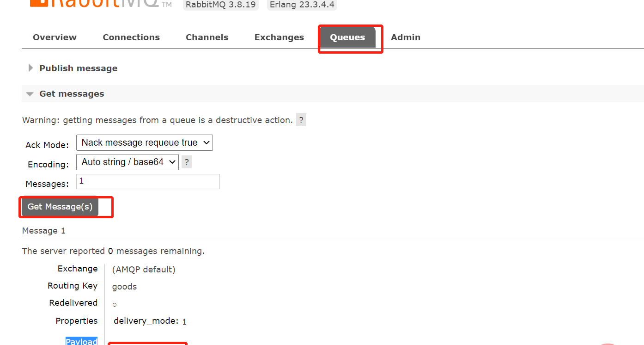This screenshot has width=644, height=345.
Task: Show help for the Encoding option
Action: click(187, 162)
